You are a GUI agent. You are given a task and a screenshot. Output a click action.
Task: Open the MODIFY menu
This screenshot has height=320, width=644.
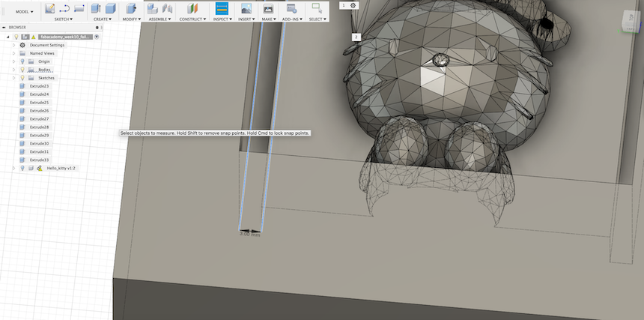tap(130, 19)
